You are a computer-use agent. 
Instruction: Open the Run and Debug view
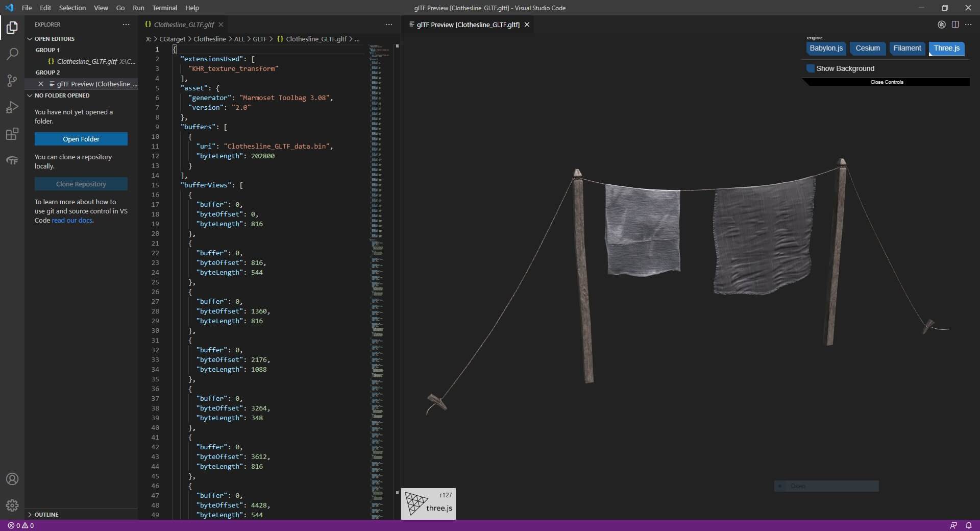(12, 107)
